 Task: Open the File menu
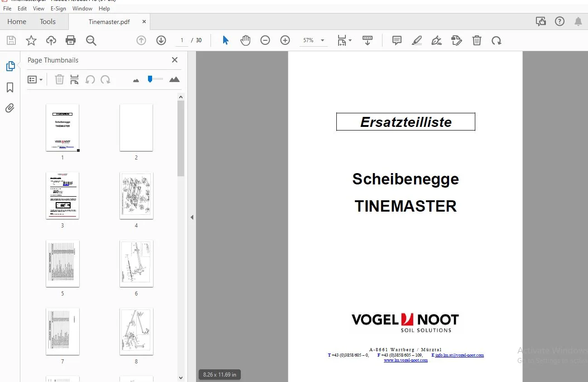tap(7, 9)
